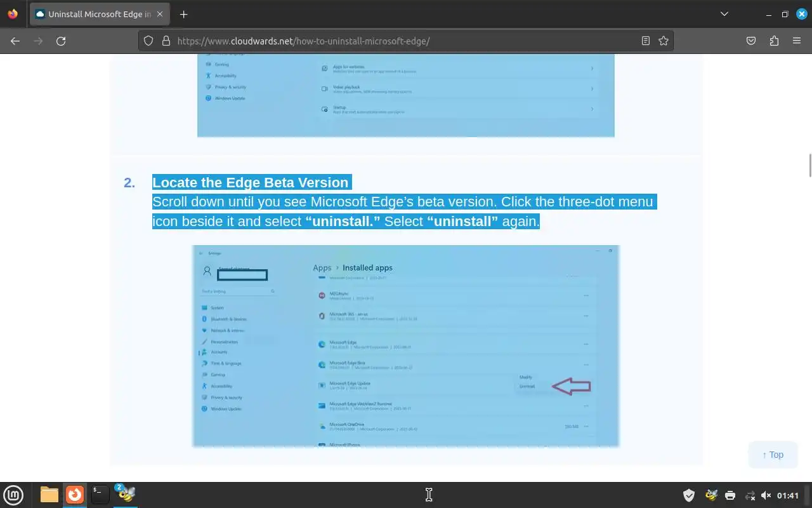Toggle reader view for this page
Viewport: 812px width, 508px height.
pos(646,41)
